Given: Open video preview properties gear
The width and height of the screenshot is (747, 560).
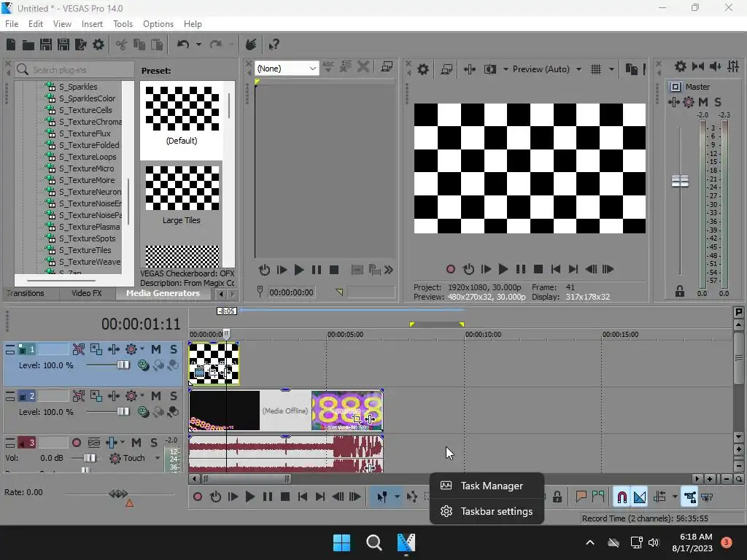Looking at the screenshot, I should [x=422, y=69].
